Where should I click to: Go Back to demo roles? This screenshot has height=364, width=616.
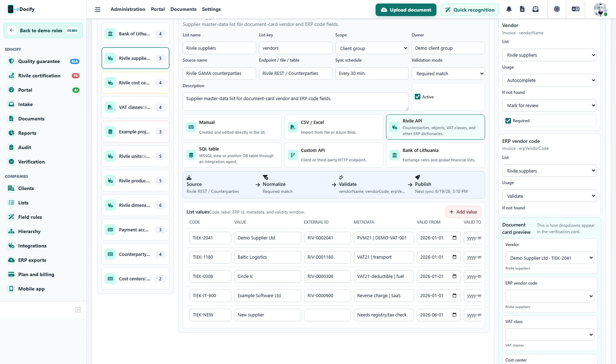pos(43,30)
